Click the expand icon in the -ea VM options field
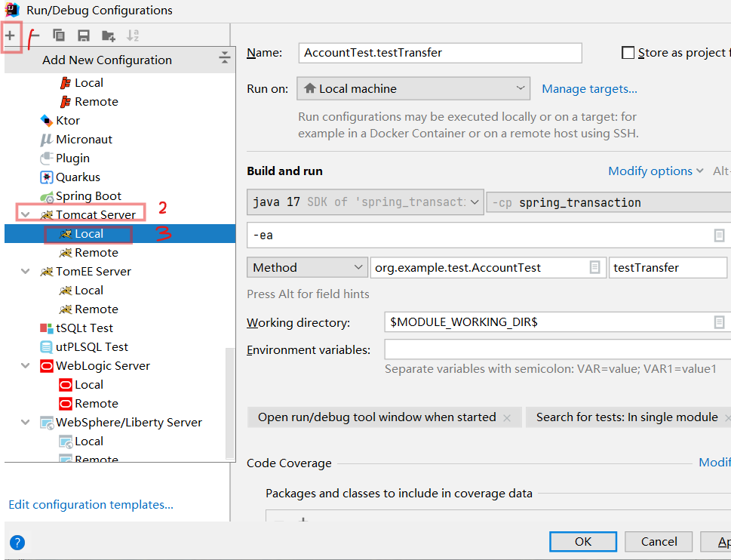Screen dimensions: 731x560 tap(719, 235)
